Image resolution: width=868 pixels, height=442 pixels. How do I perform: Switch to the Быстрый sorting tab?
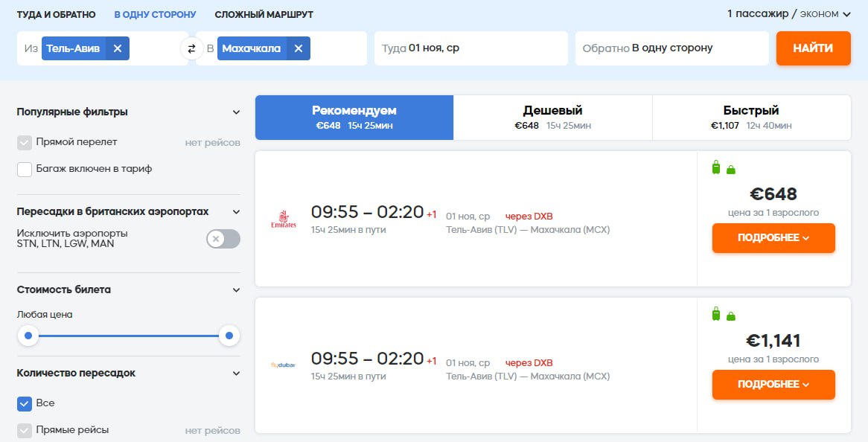751,117
